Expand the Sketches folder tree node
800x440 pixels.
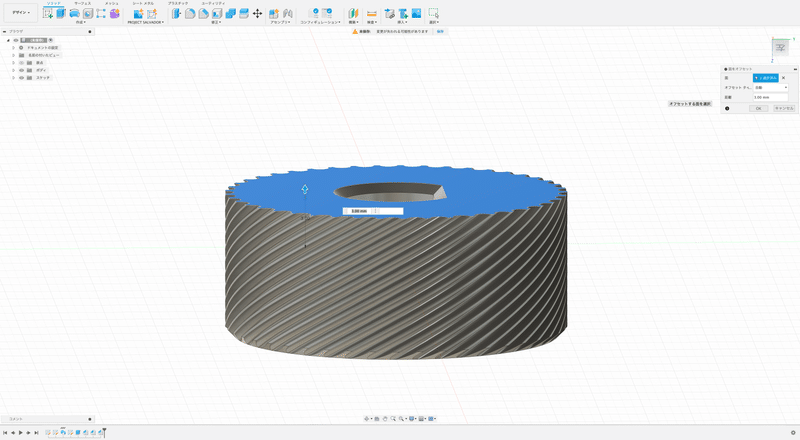14,78
